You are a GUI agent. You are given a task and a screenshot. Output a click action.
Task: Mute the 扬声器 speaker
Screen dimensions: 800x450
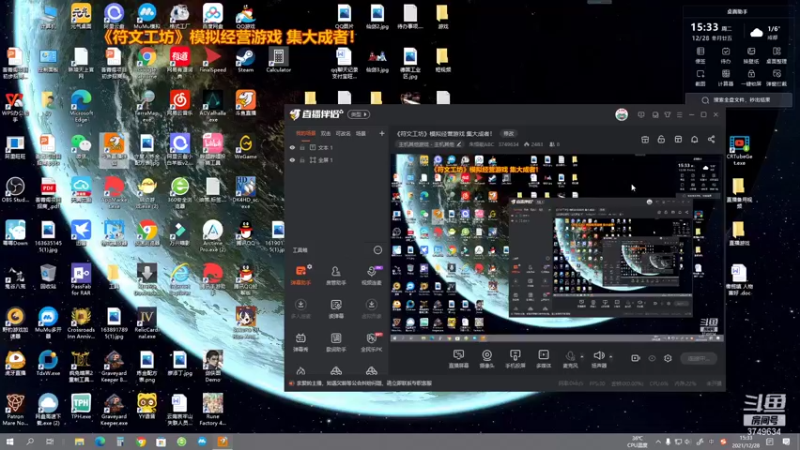[598, 358]
